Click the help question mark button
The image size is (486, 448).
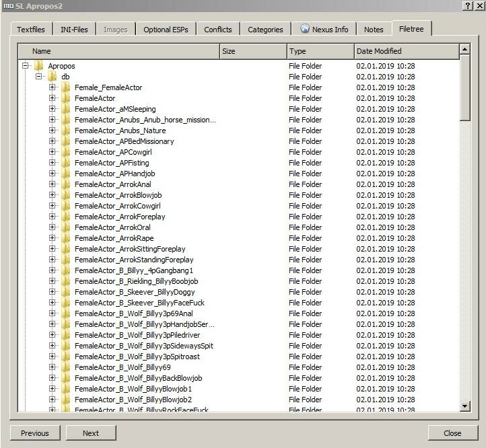467,5
